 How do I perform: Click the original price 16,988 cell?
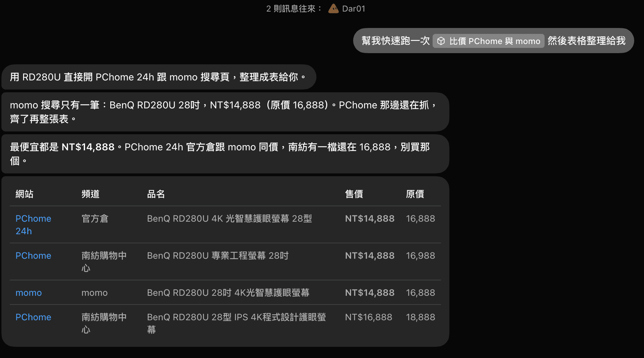420,256
